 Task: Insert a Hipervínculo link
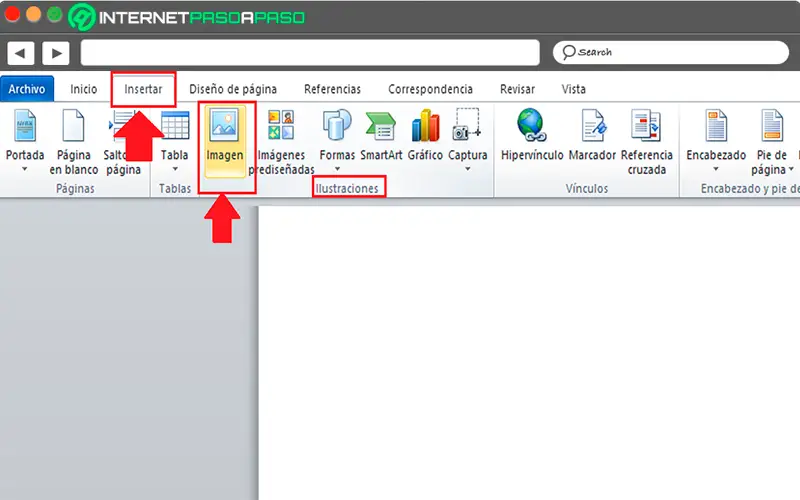pos(532,135)
